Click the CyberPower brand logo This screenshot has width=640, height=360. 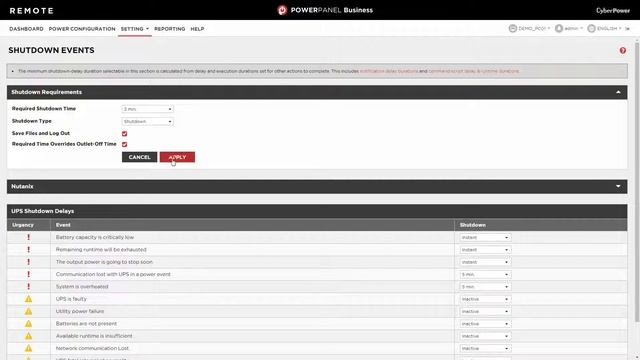pos(613,11)
